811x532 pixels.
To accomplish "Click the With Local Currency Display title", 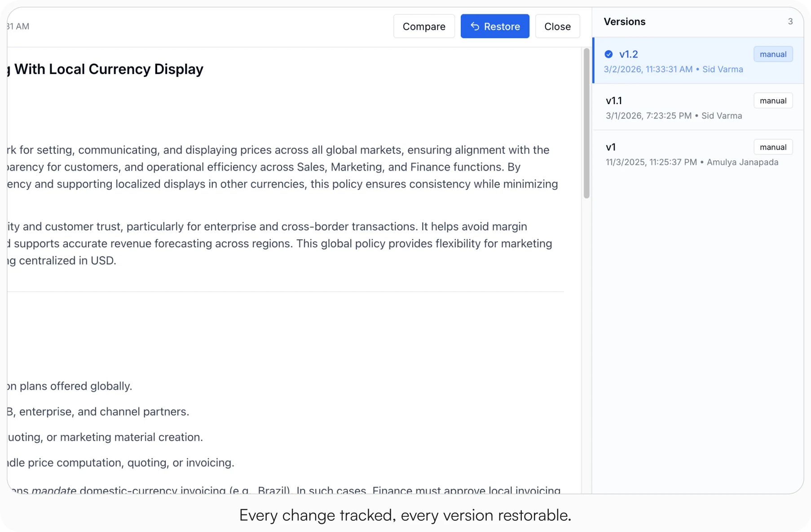I will [x=109, y=69].
